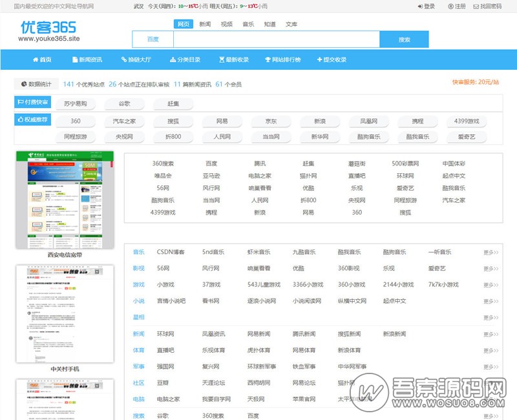Click the megaphone icon for 网站排行榜
The height and width of the screenshot is (420, 517).
(269, 59)
